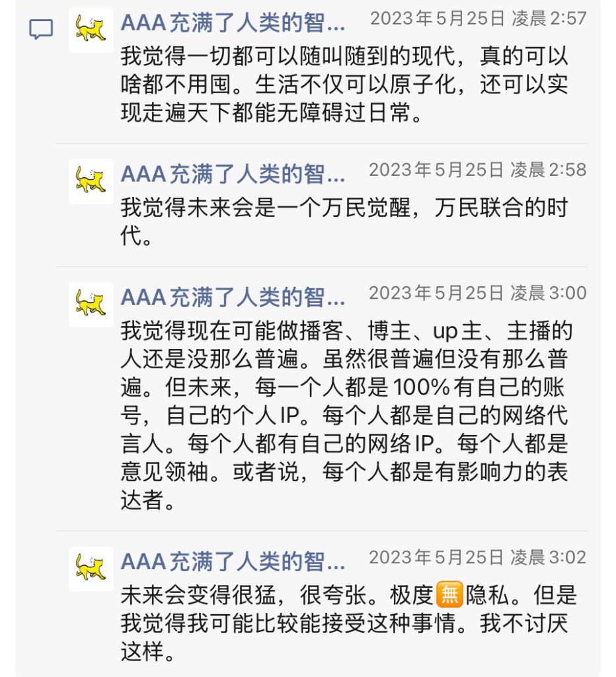616x677 pixels.
Task: Click the message about 播客、博主、up主、主播
Action: click(x=344, y=415)
